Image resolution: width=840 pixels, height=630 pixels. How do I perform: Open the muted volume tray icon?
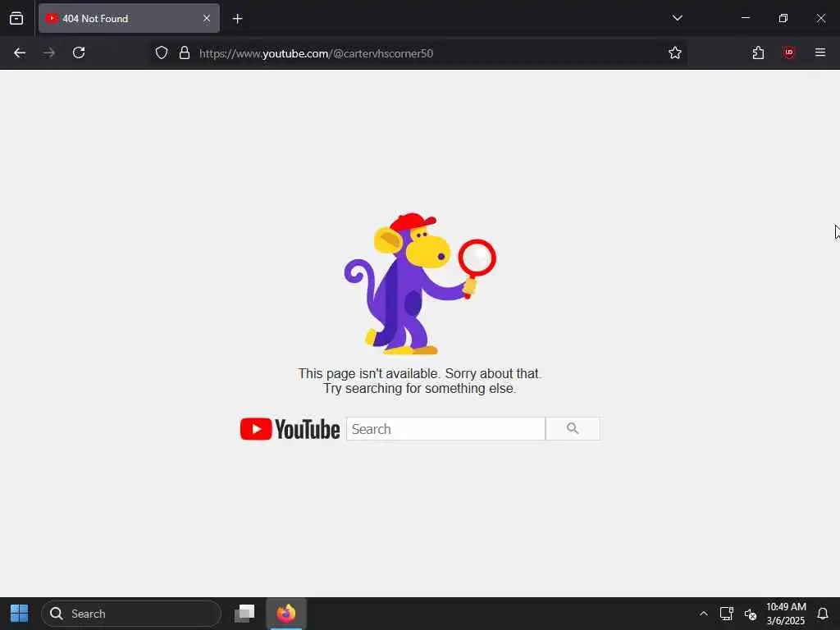751,614
